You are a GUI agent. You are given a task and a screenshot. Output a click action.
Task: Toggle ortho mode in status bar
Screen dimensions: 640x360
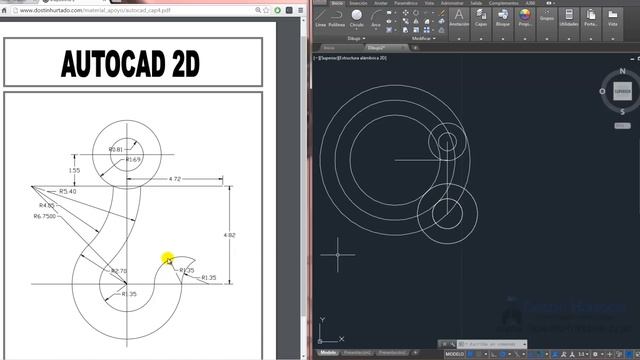click(x=494, y=354)
